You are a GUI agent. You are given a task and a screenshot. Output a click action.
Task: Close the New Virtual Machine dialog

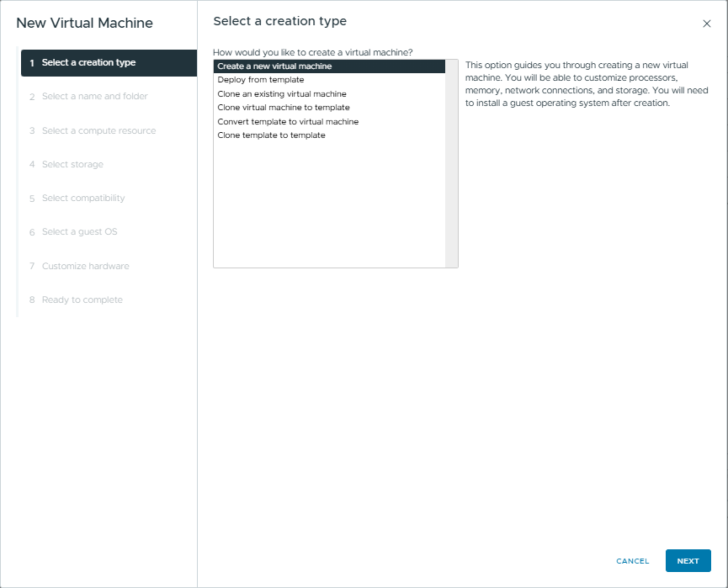click(x=706, y=24)
